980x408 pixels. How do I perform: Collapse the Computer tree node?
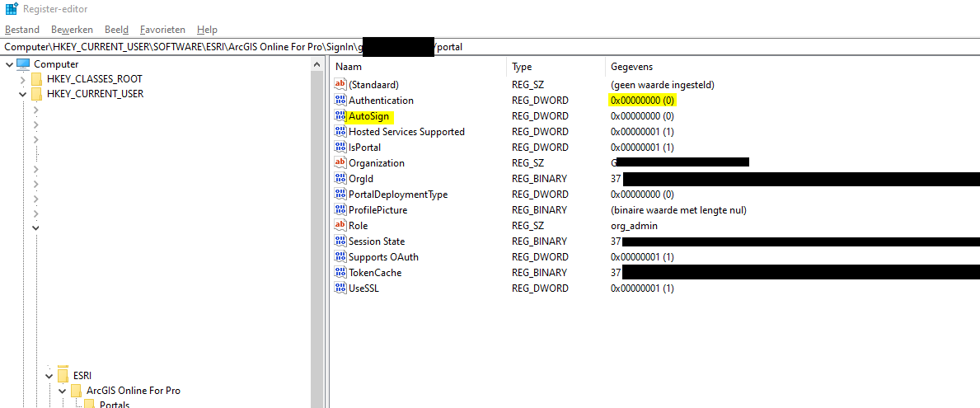tap(9, 63)
